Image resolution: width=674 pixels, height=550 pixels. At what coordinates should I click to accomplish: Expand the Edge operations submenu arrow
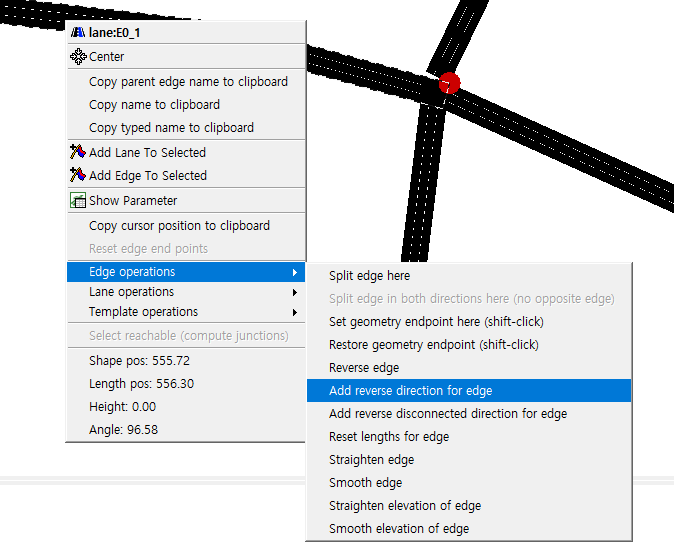295,272
